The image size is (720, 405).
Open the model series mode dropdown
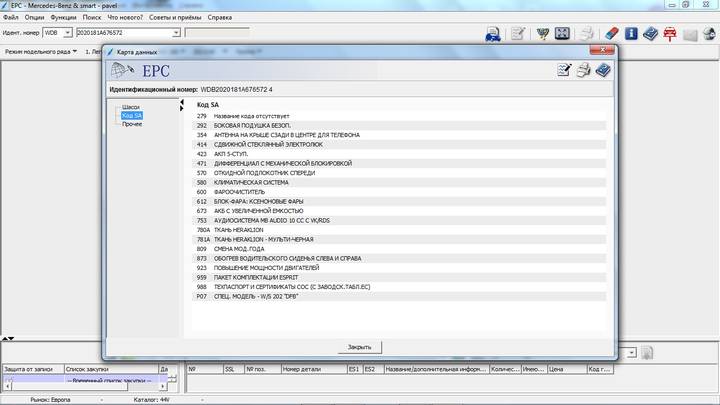pyautogui.click(x=41, y=52)
